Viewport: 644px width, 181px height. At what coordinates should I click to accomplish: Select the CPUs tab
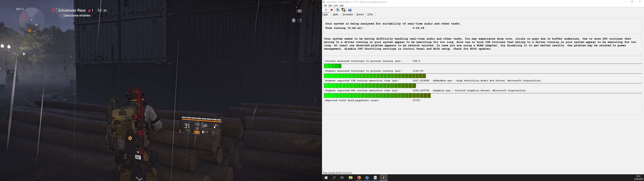[370, 15]
